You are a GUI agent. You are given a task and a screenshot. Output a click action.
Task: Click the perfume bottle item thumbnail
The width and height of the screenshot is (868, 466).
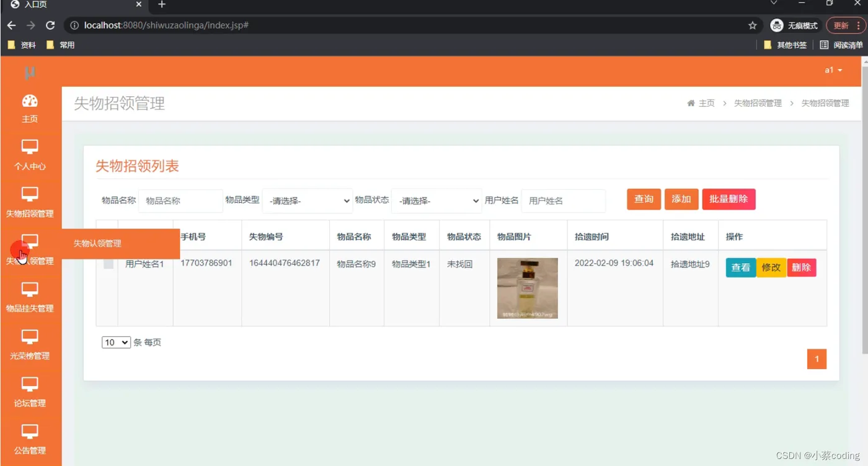point(528,288)
